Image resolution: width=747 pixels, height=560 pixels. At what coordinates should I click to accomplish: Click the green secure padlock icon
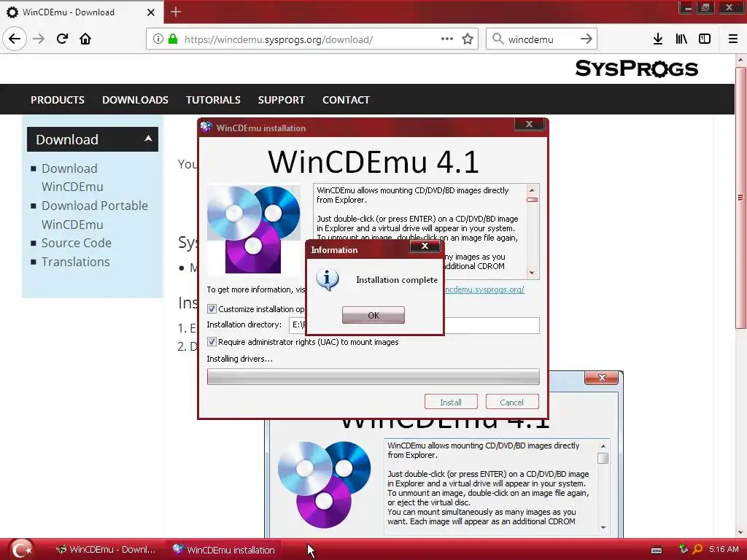tap(173, 39)
